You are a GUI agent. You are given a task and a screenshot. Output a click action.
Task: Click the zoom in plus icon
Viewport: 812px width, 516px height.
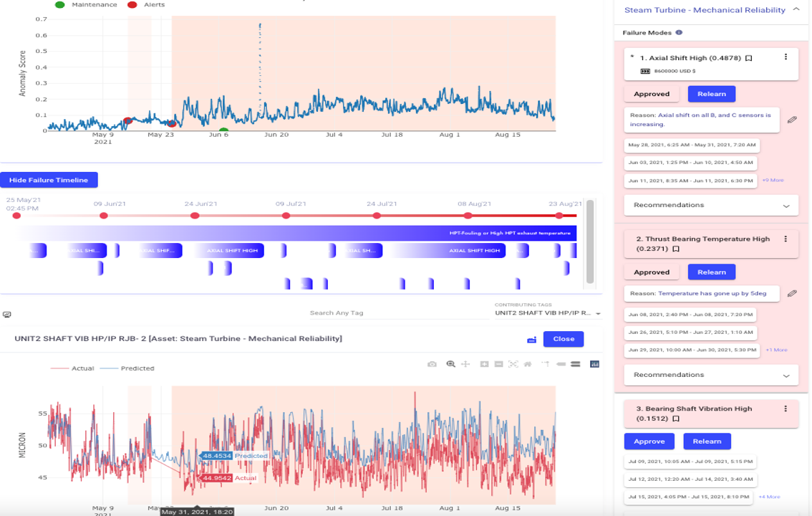coord(484,364)
